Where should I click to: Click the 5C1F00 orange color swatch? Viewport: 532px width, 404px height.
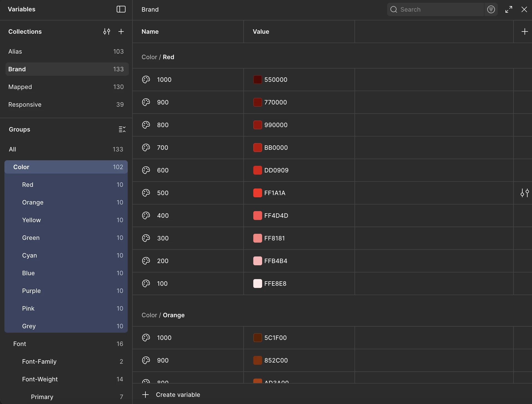[x=257, y=338]
